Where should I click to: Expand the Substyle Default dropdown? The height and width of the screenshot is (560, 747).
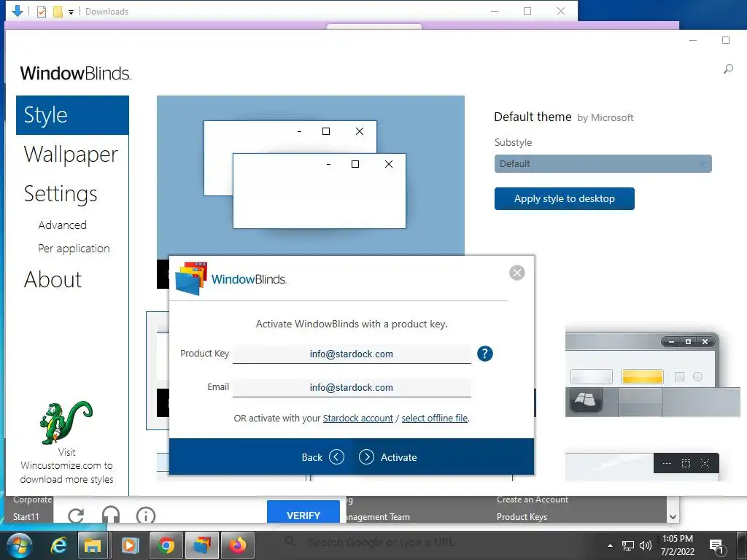[x=603, y=164]
